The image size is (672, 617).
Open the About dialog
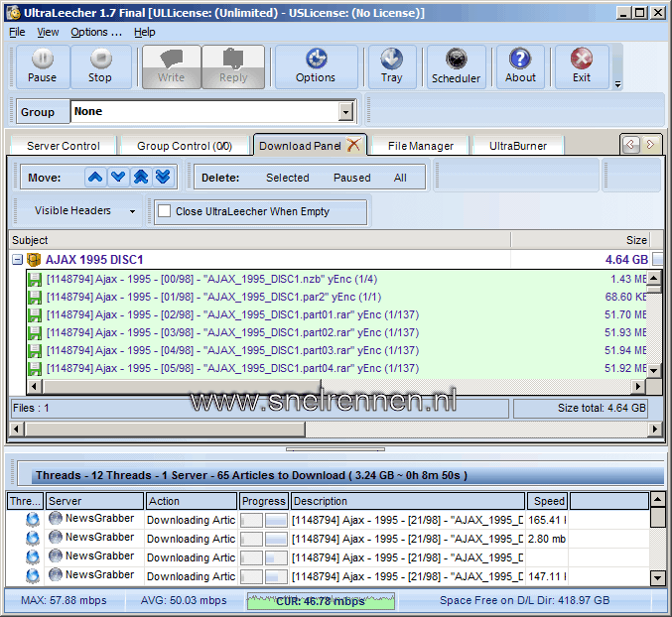pos(520,66)
